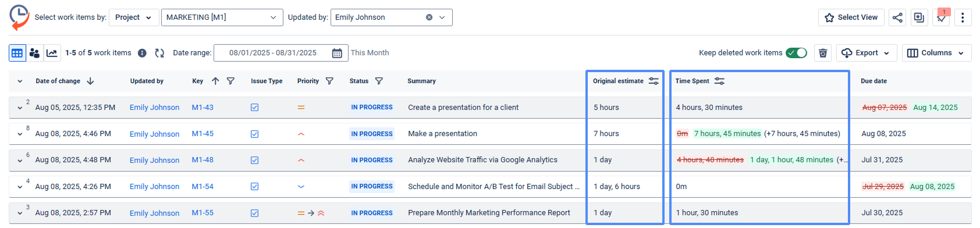Toggle Keep deleted work items switch
Viewport: 980px width, 228px height.
[x=796, y=53]
